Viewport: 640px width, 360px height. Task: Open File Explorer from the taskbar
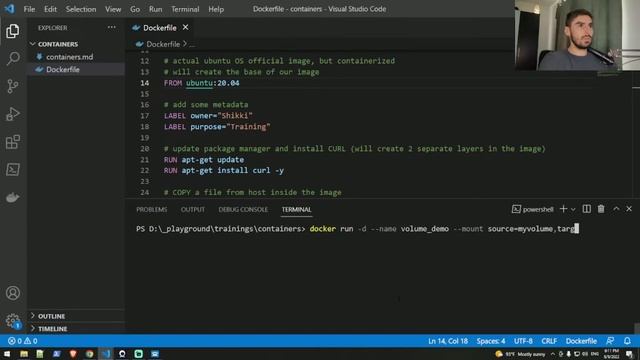(24, 354)
